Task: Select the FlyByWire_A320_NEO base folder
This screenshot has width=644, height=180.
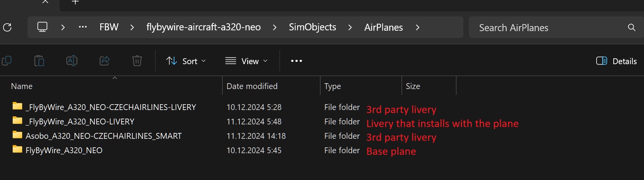Action: (x=64, y=150)
